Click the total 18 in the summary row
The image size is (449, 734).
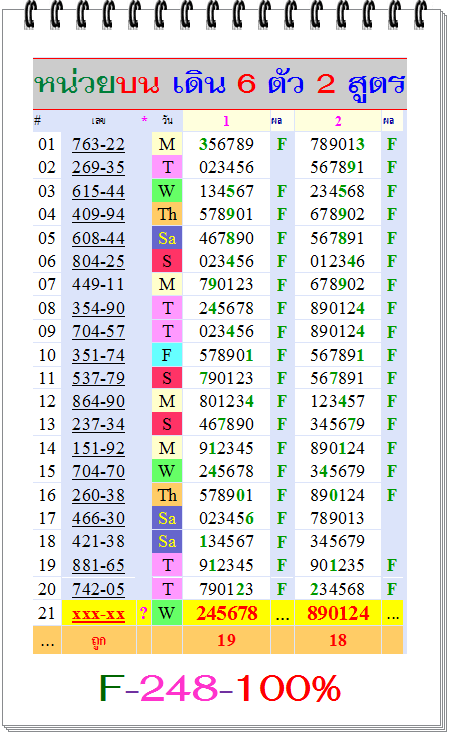coord(338,640)
